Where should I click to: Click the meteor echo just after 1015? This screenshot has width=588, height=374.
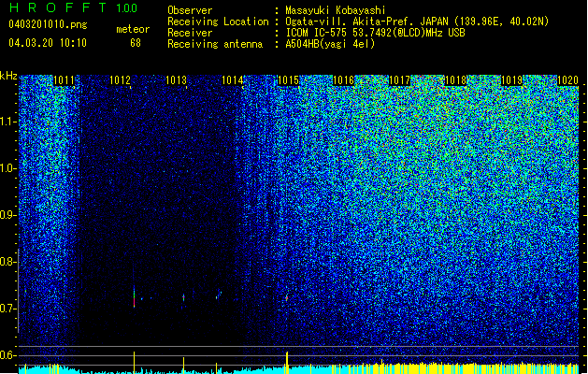click(286, 298)
